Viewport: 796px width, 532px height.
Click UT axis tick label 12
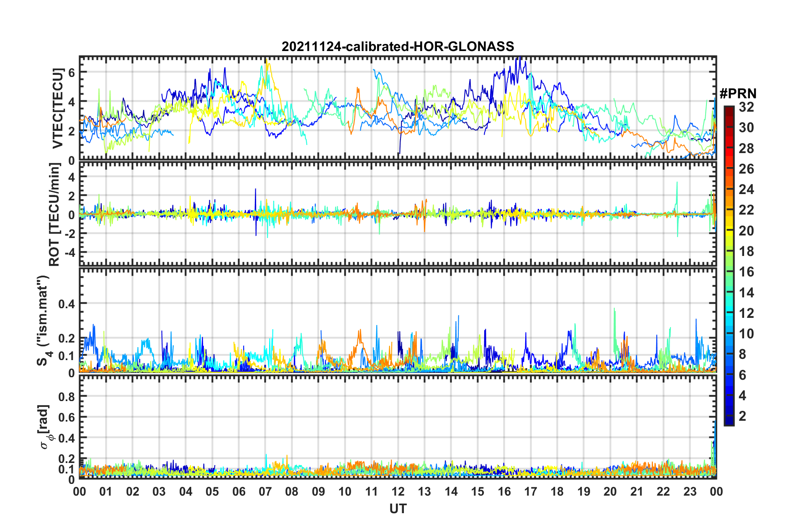pyautogui.click(x=398, y=491)
